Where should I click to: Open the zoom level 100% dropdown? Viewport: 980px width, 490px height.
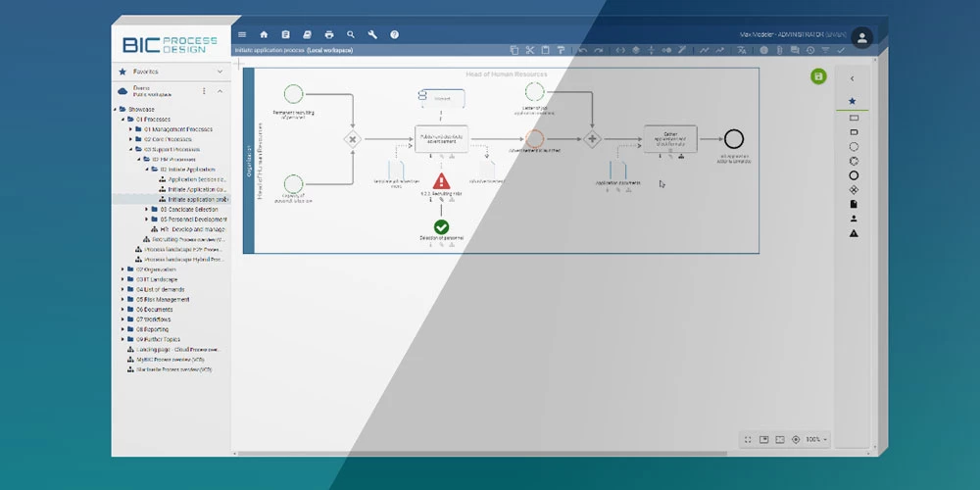click(x=815, y=439)
